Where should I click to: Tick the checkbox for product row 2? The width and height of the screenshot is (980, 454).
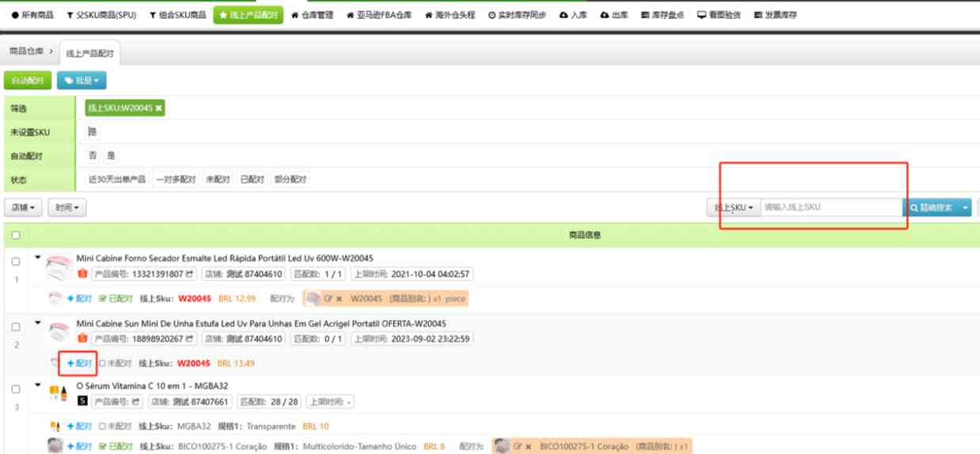tap(16, 326)
